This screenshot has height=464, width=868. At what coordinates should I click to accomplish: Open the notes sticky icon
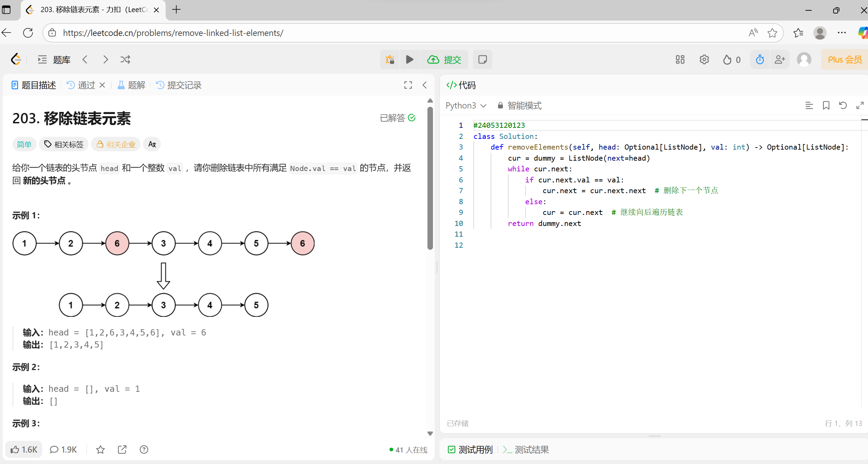point(482,59)
